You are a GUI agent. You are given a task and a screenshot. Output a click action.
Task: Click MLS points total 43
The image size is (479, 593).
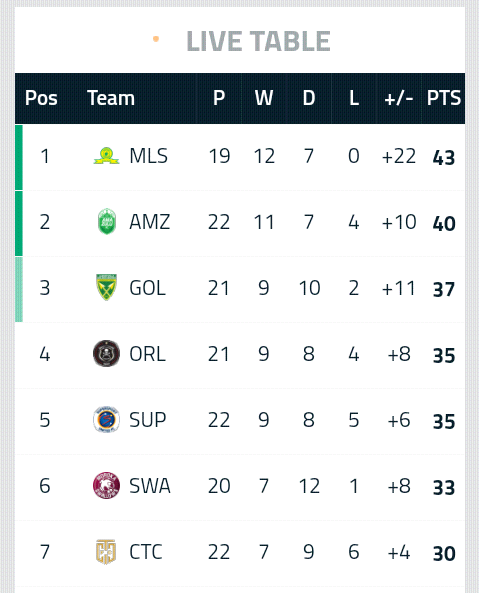tap(444, 158)
